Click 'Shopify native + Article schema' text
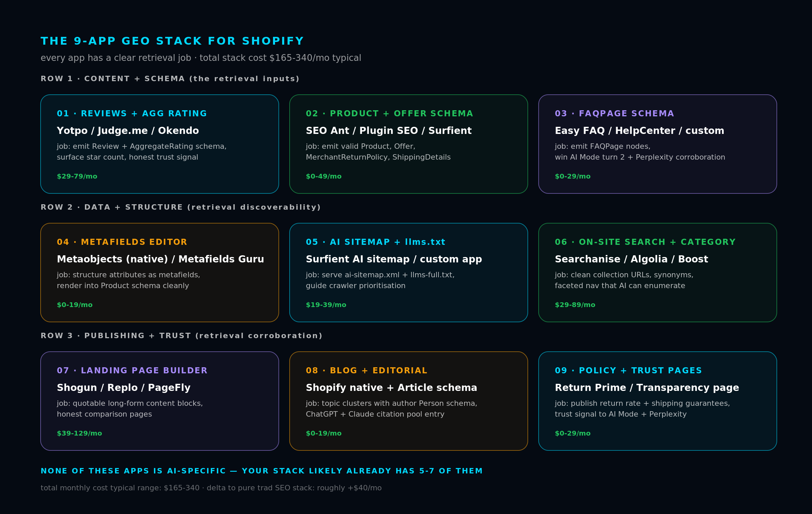Image resolution: width=812 pixels, height=514 pixels. point(391,388)
